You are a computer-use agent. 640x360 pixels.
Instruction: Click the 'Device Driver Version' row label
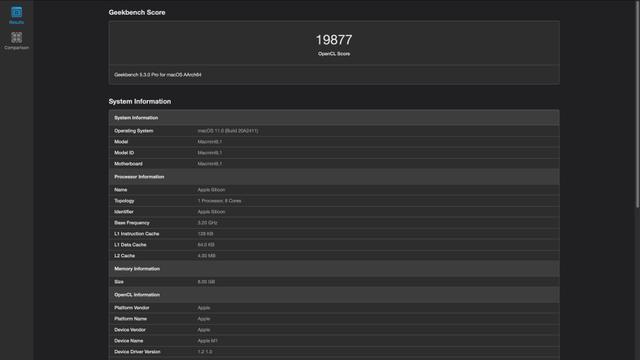(137, 352)
